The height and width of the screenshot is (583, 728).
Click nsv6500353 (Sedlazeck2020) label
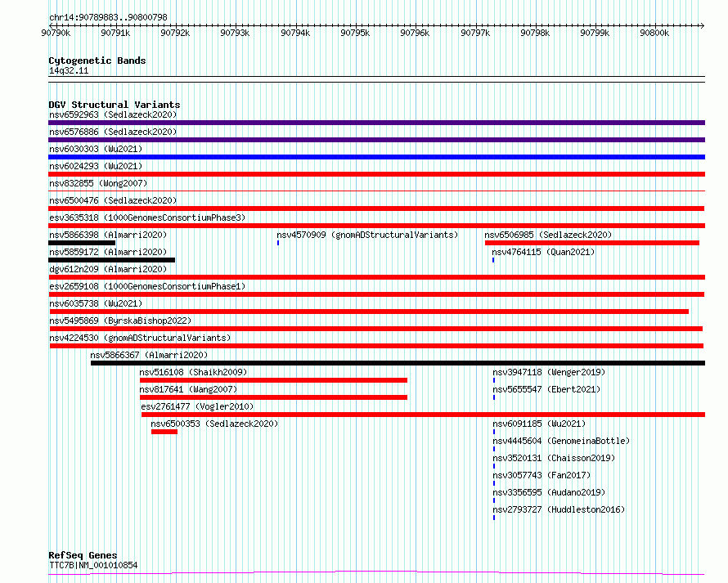point(214,424)
